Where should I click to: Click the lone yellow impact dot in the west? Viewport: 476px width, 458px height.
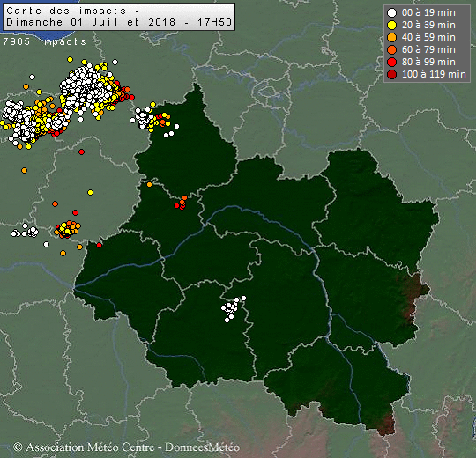pos(90,192)
